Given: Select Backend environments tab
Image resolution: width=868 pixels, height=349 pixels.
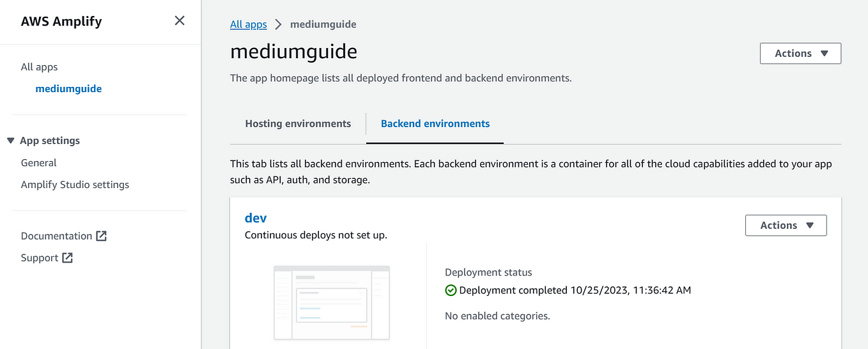Looking at the screenshot, I should tap(435, 123).
